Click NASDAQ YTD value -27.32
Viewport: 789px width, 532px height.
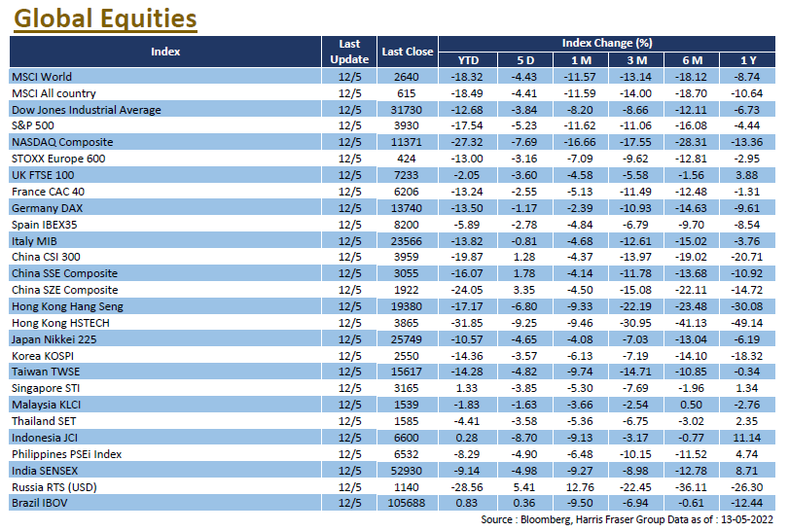coord(466,142)
